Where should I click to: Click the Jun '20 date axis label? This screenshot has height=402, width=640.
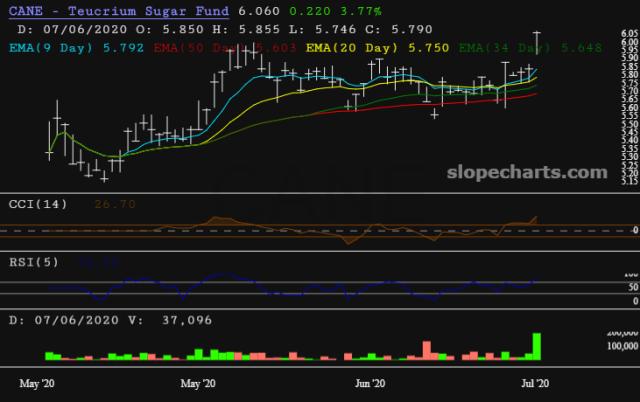(x=371, y=383)
